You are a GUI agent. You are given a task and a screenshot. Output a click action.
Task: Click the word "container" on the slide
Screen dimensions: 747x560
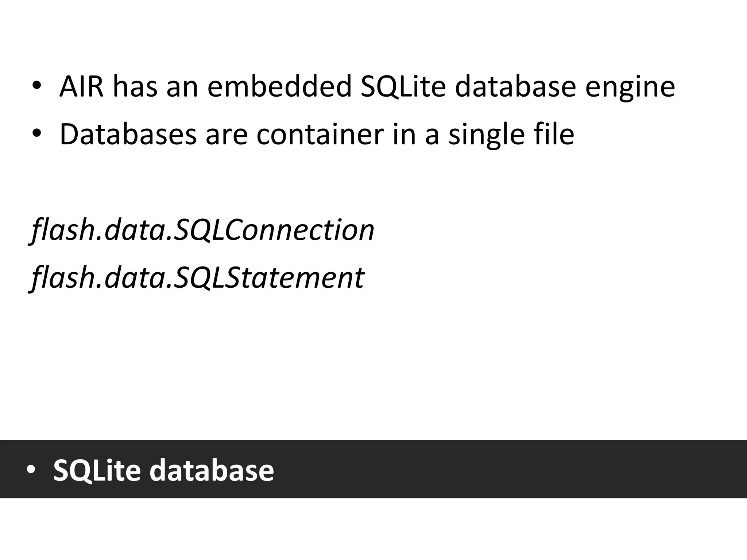(320, 134)
